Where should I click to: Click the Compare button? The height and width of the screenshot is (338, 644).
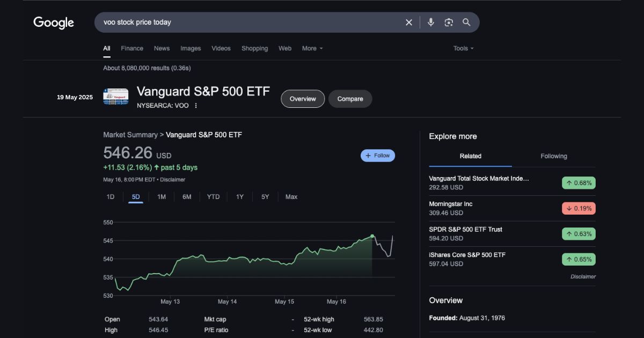click(350, 99)
